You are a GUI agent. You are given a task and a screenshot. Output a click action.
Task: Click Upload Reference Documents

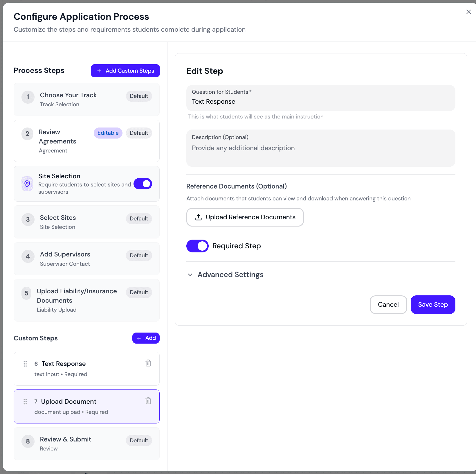pyautogui.click(x=245, y=217)
